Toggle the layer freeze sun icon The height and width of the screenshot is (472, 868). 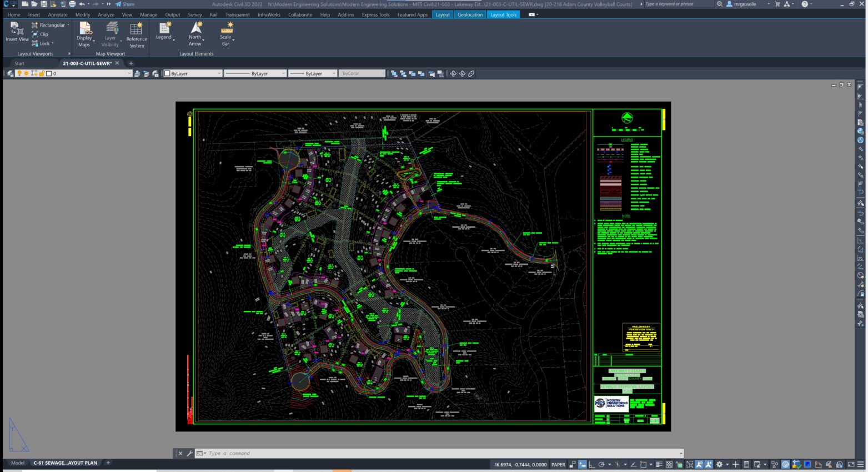26,73
